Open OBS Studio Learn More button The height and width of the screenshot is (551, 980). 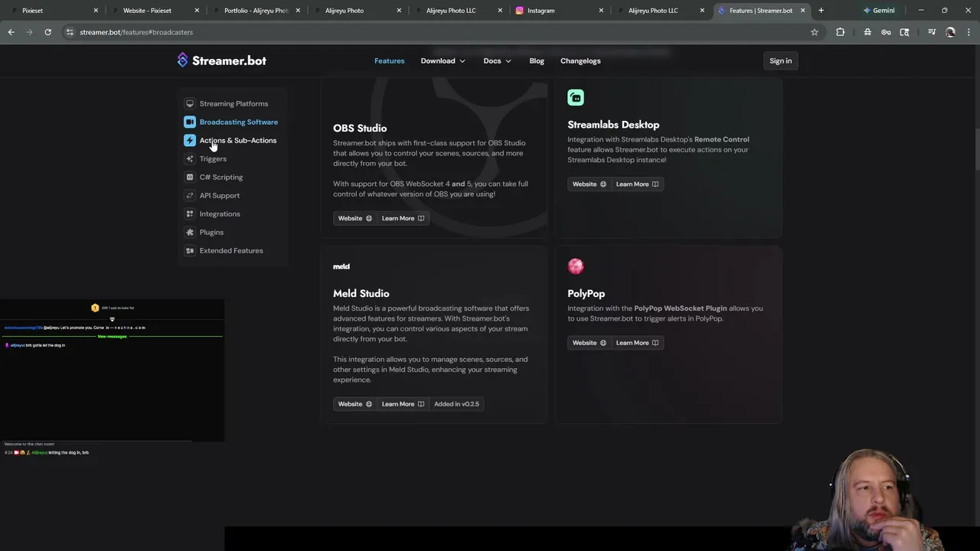403,218
